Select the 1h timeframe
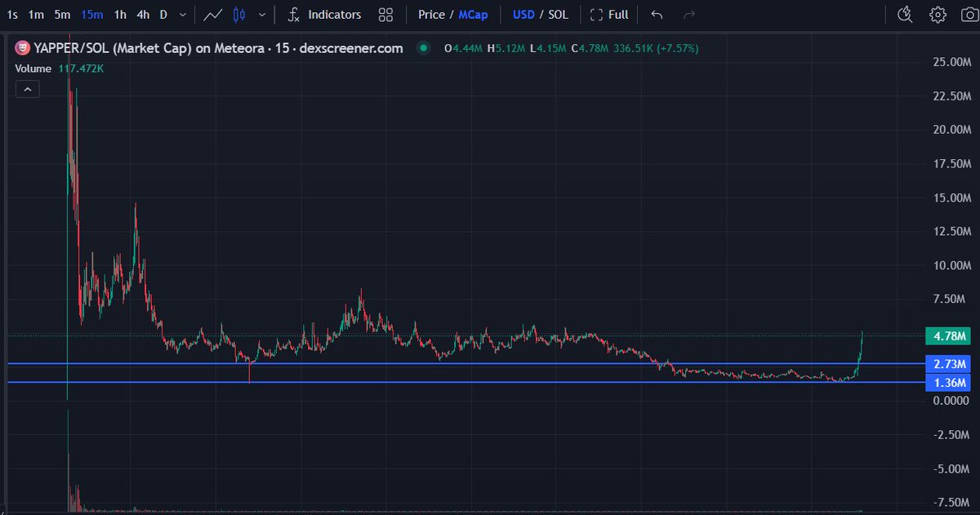The image size is (980, 515). (120, 15)
